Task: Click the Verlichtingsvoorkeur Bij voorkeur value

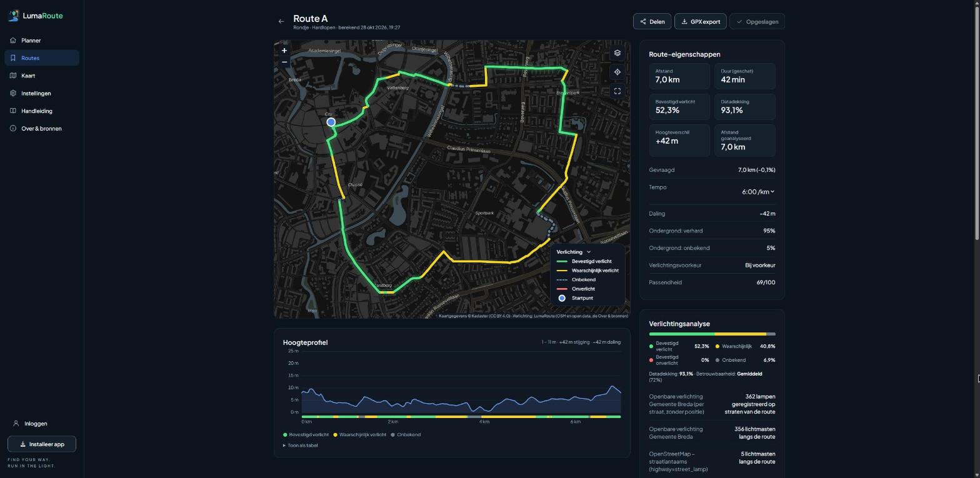Action: tap(760, 265)
